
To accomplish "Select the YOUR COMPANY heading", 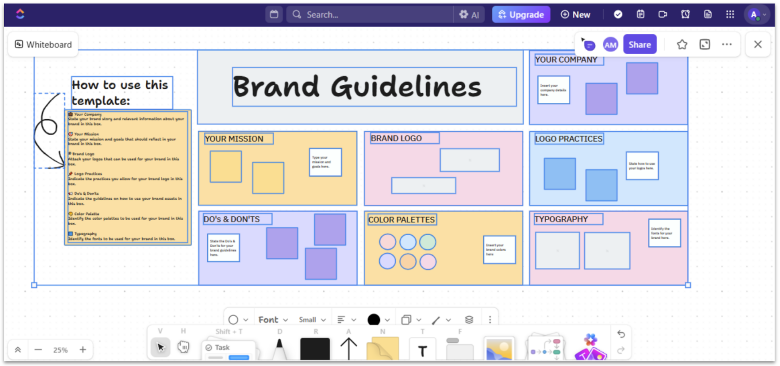I will coord(566,60).
